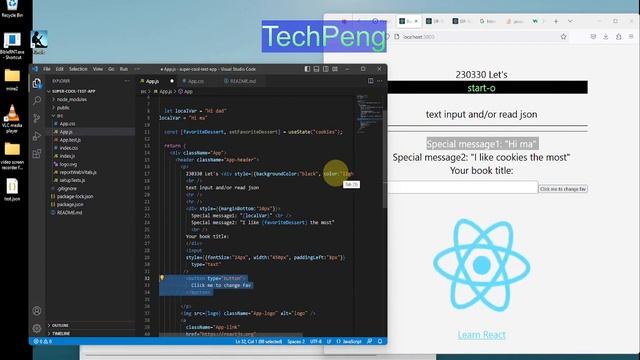Open VLC media player desktop icon
The height and width of the screenshot is (360, 640).
[x=12, y=118]
